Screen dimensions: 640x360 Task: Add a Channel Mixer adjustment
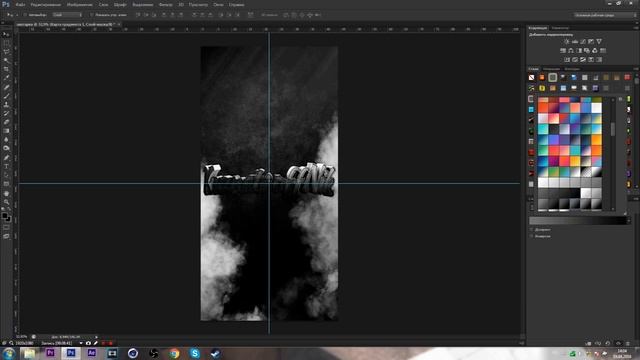point(595,51)
